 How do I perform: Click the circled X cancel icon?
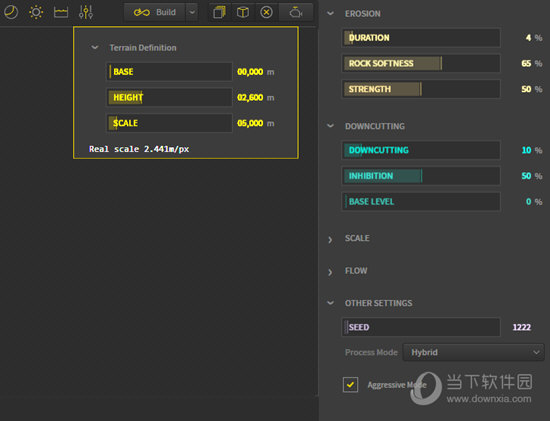(x=267, y=13)
